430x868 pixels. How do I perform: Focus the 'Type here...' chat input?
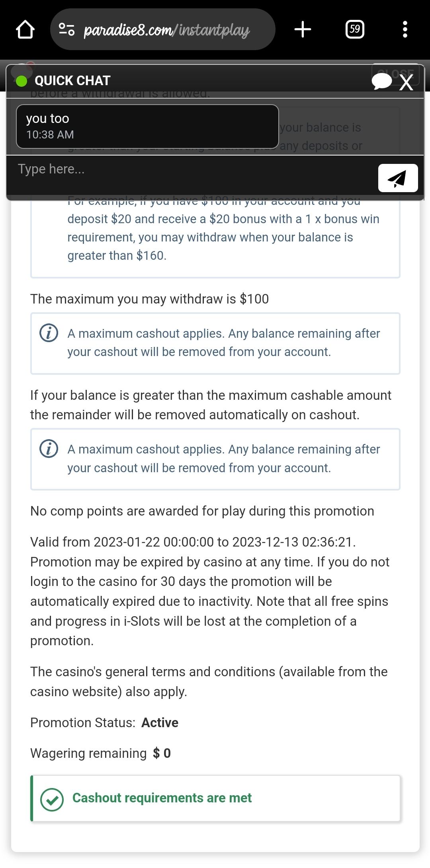(191, 169)
